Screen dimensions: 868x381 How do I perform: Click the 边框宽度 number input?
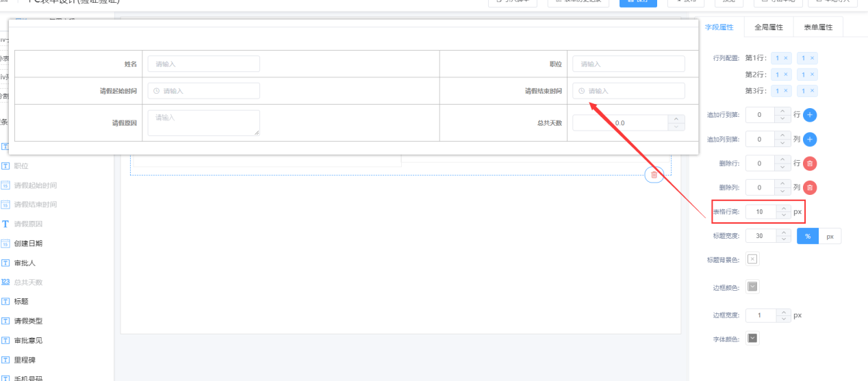[761, 315]
